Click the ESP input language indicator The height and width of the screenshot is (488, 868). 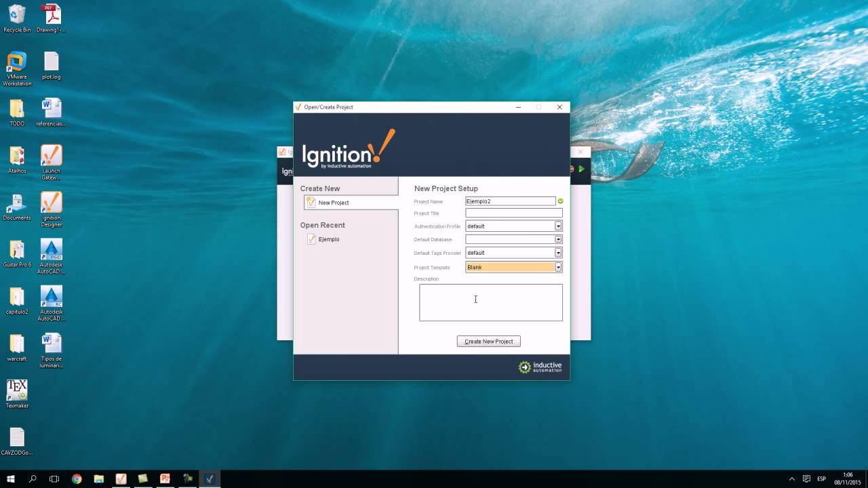click(822, 479)
